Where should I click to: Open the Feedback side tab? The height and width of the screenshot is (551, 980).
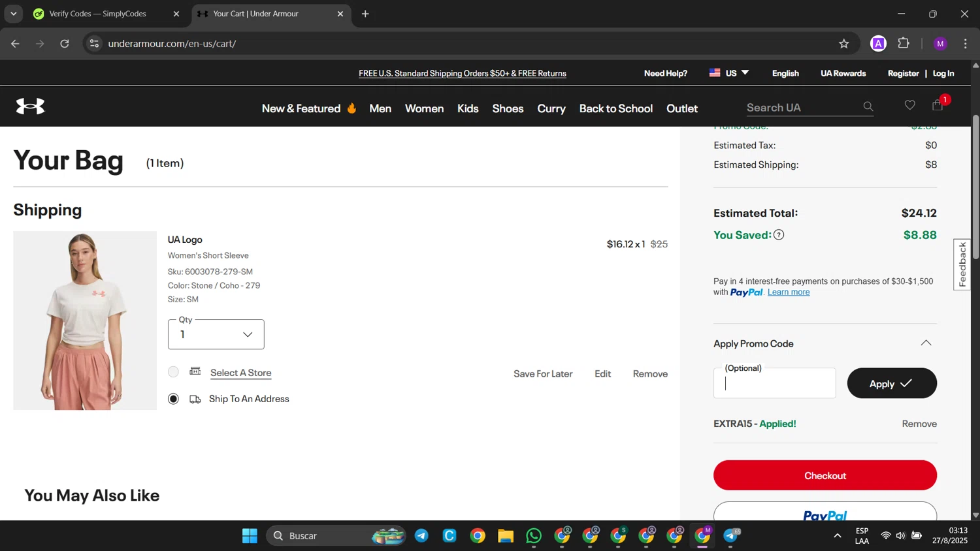point(962,264)
